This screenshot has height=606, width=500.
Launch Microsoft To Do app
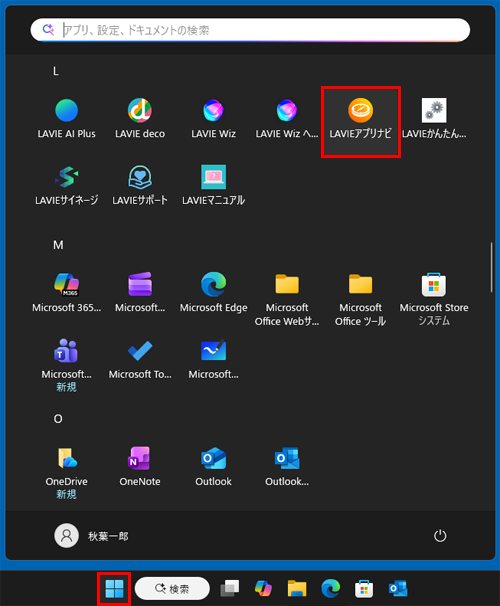tap(140, 359)
